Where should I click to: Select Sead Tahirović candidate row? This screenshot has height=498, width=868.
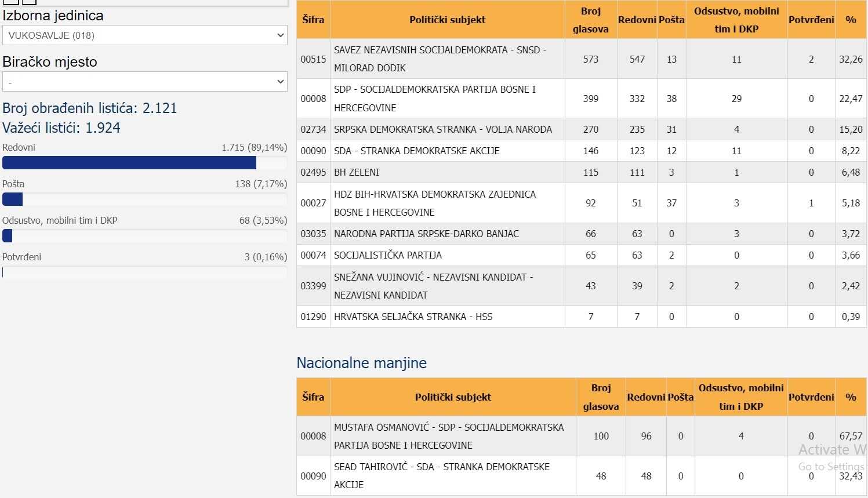[441, 475]
